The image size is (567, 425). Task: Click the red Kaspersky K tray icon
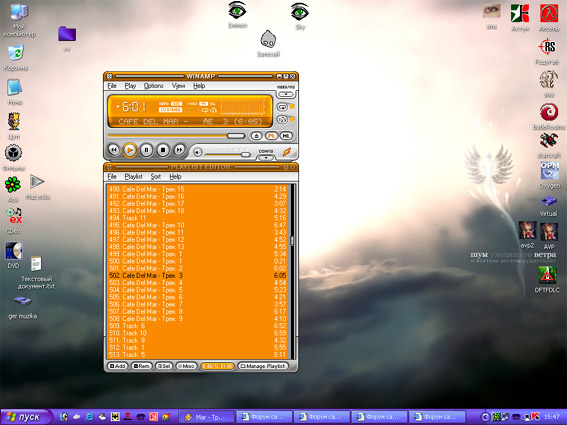tap(536, 417)
